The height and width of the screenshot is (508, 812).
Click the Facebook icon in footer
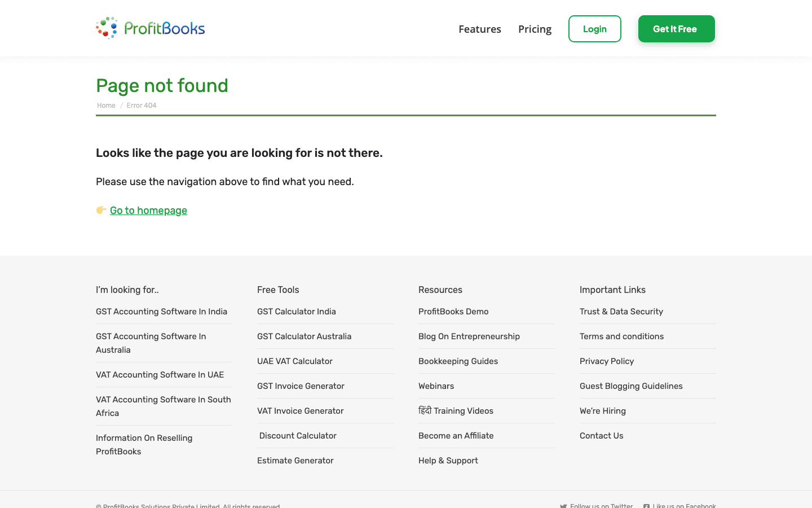tap(646, 506)
